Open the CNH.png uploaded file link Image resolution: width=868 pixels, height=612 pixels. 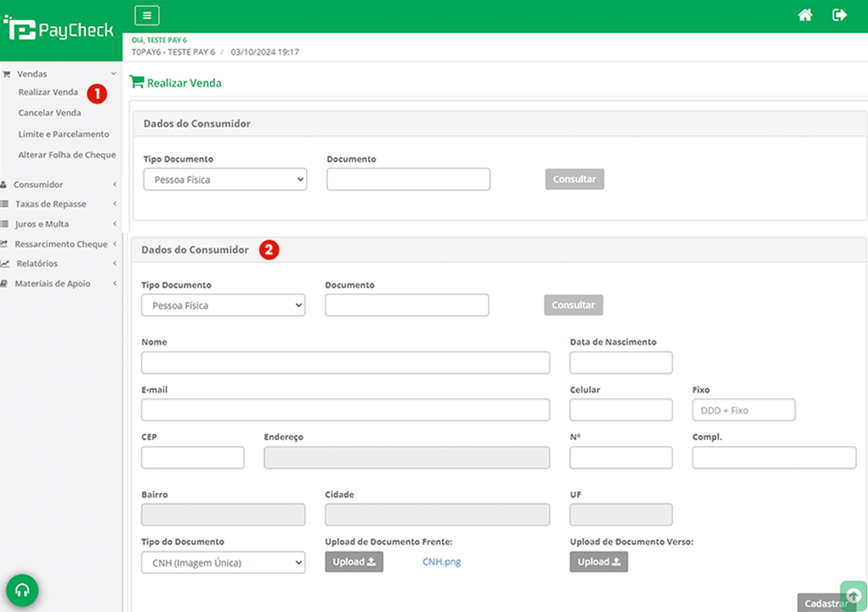[442, 561]
